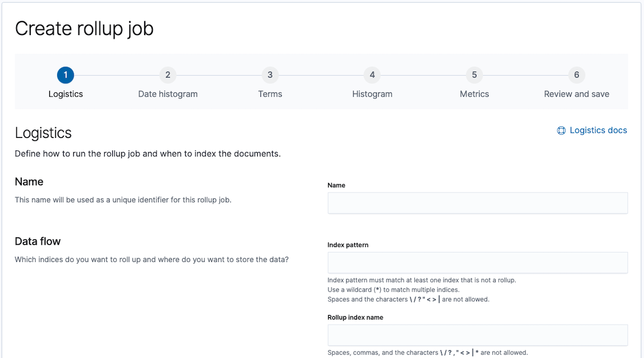Click the lifebuoy help icon beside Logistics docs
Screen dimensions: 644x358
click(561, 131)
